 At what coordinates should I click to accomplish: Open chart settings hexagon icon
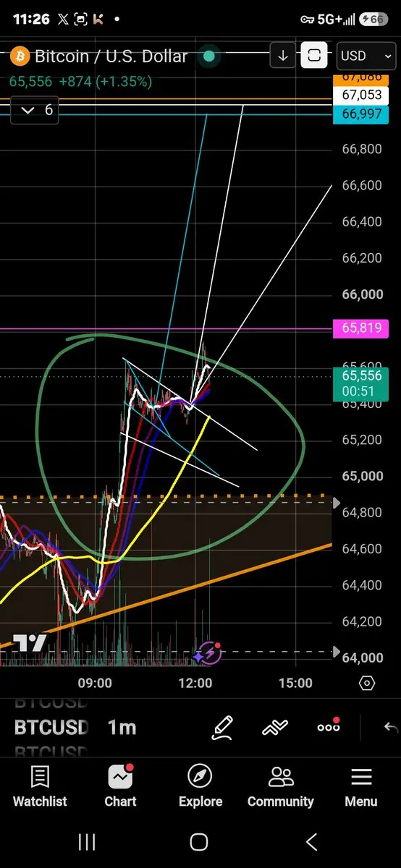(x=367, y=683)
